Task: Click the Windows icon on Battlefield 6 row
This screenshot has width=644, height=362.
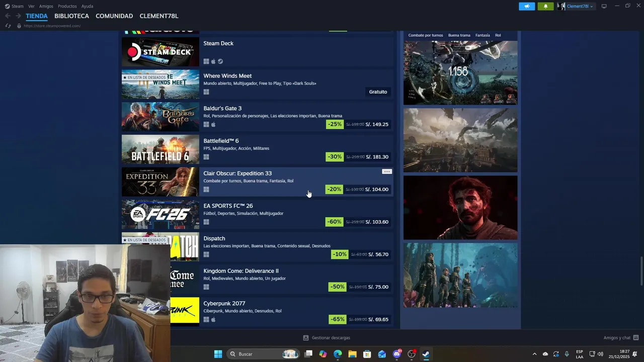Action: (206, 157)
